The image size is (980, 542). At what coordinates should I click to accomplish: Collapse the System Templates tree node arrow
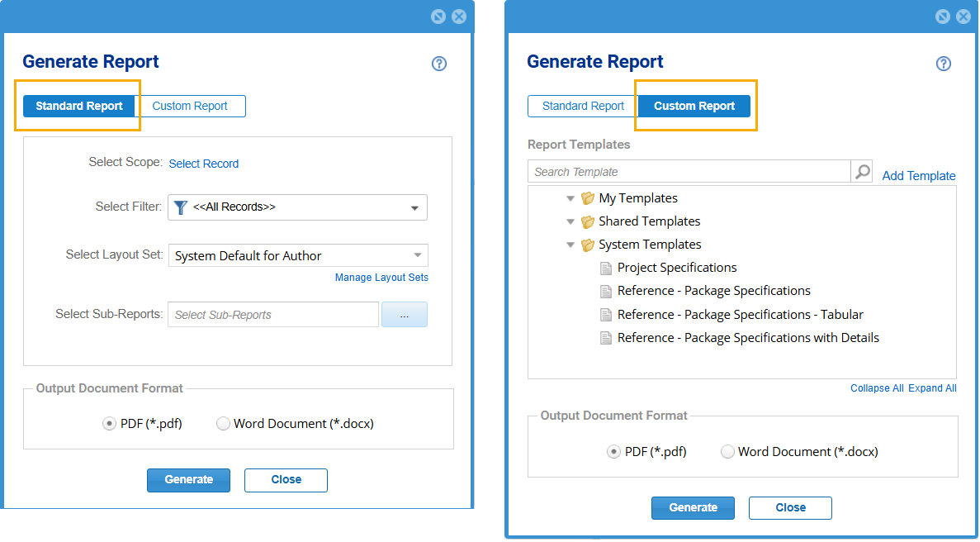[570, 245]
